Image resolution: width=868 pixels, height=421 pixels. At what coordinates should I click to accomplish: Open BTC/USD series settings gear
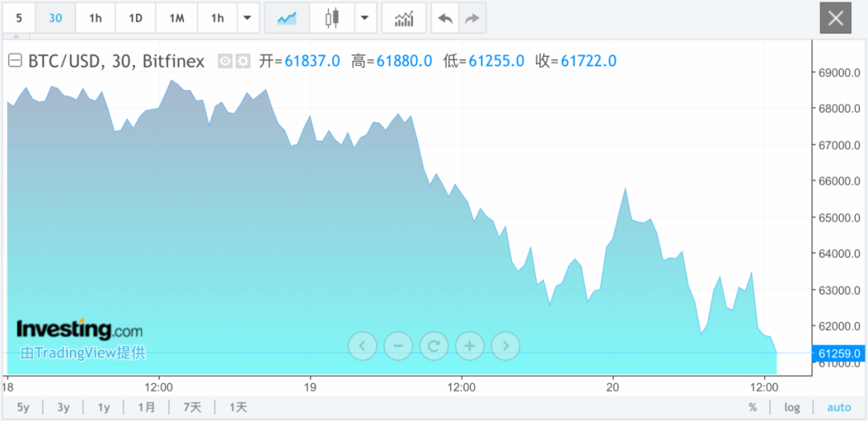[x=243, y=61]
